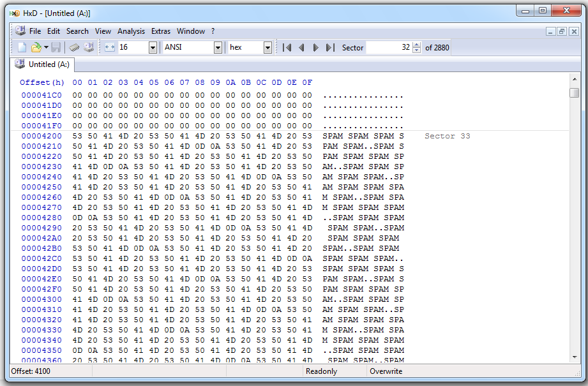The width and height of the screenshot is (588, 386).
Task: Expand the Open recent files arrow
Action: point(46,47)
